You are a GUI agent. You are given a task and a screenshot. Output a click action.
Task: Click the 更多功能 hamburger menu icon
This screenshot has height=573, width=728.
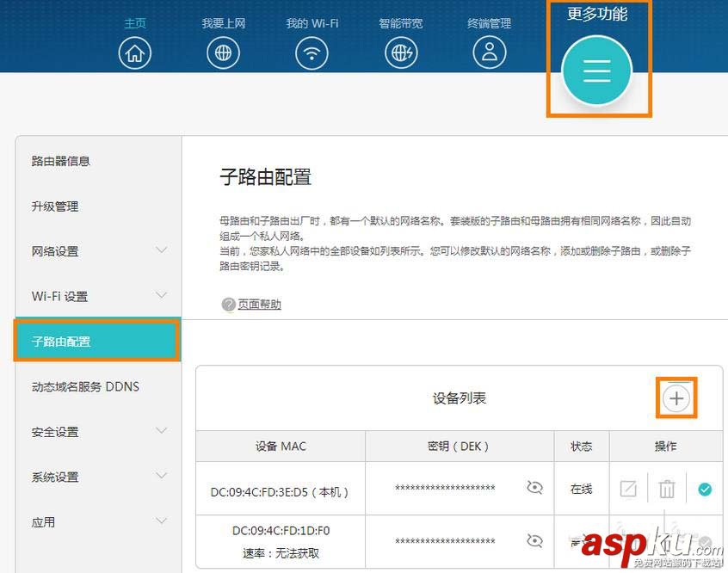(598, 71)
